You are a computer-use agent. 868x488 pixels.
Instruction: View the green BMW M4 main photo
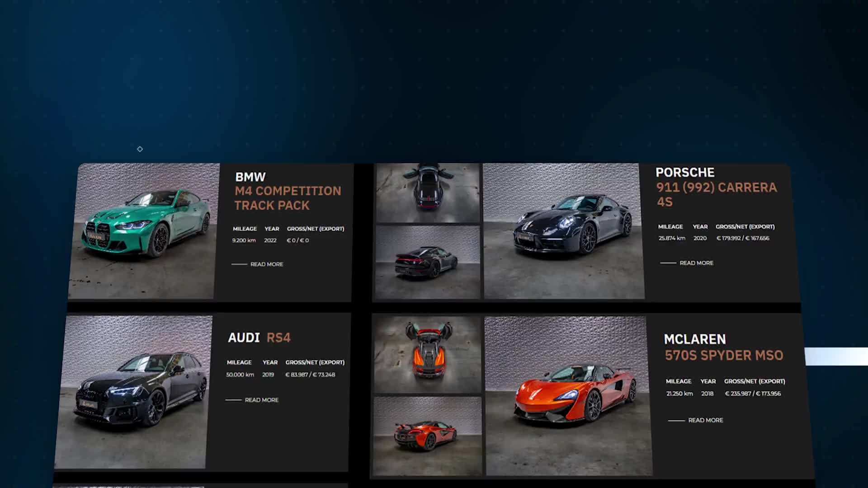pyautogui.click(x=144, y=231)
